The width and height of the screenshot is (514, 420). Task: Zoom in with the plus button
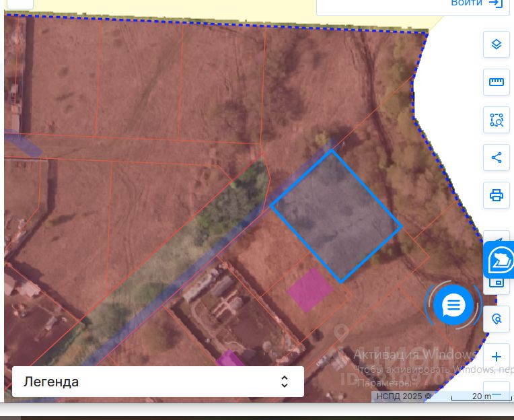tap(497, 356)
